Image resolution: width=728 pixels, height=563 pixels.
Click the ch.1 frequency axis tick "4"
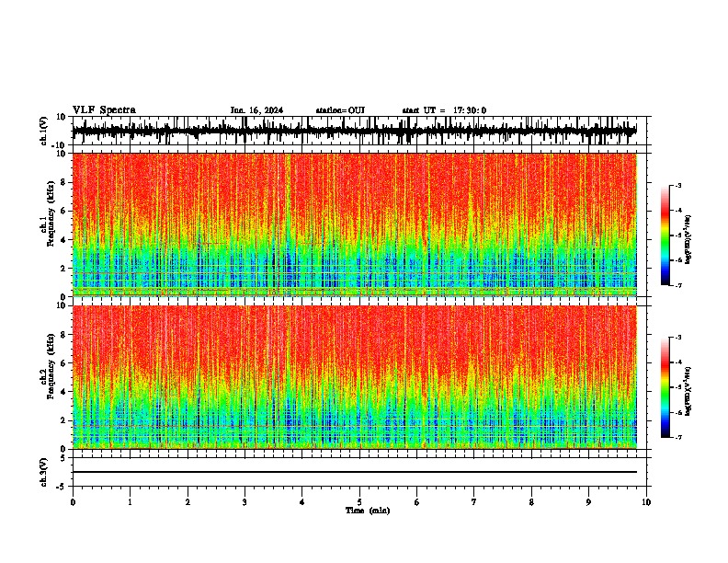click(x=64, y=240)
